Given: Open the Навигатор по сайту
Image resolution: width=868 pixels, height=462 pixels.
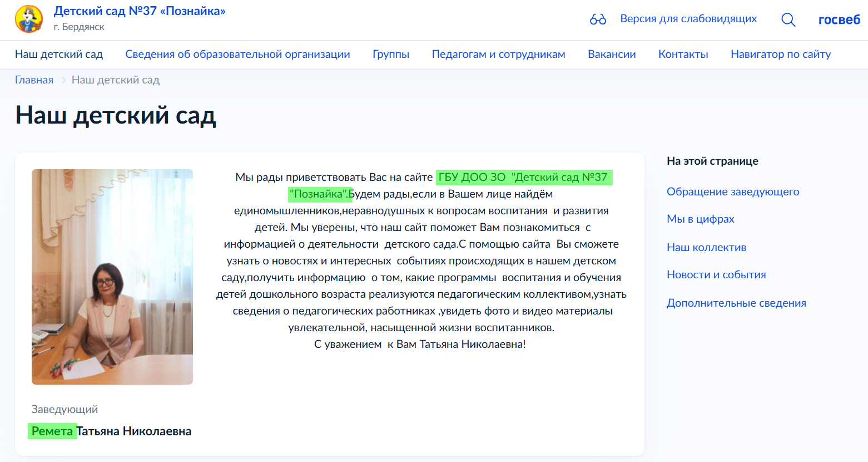Looking at the screenshot, I should pyautogui.click(x=780, y=54).
